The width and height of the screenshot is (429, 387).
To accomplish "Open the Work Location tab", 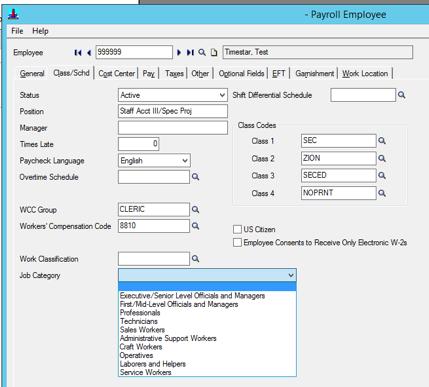I will 365,73.
